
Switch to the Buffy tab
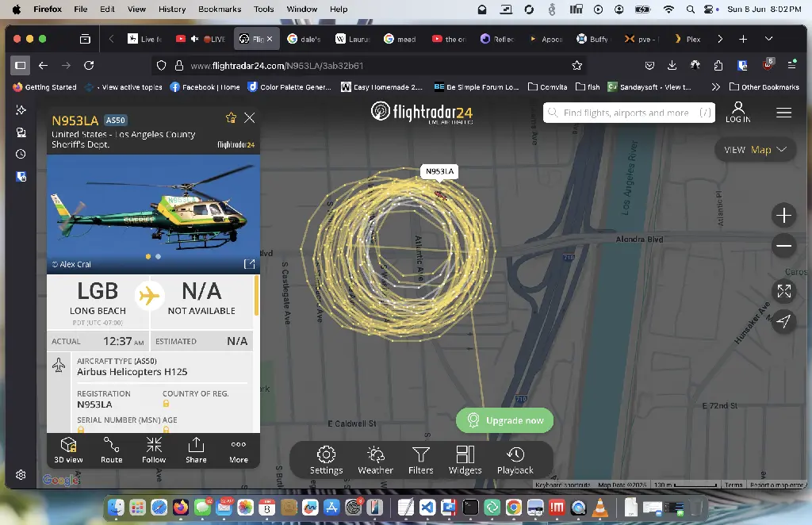click(593, 39)
